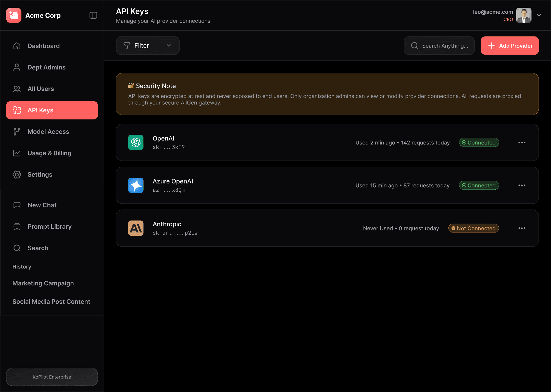Open the OpenAI row three-dots menu

point(522,142)
